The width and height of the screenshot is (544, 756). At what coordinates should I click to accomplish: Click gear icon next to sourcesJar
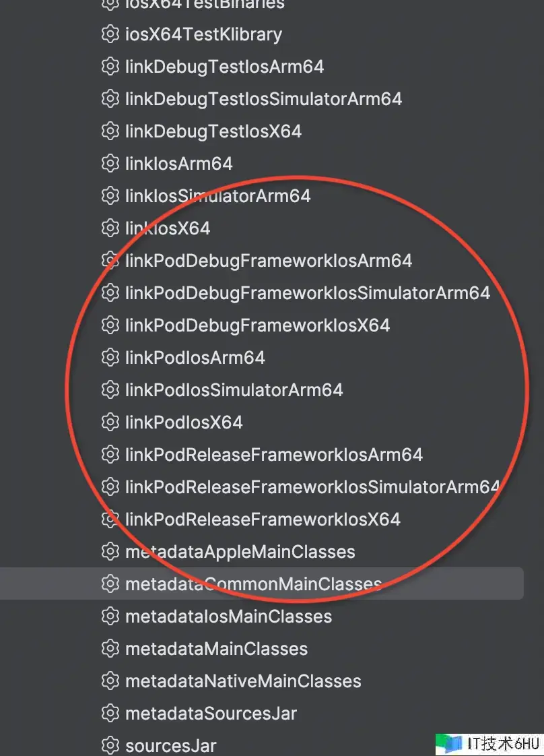(110, 745)
